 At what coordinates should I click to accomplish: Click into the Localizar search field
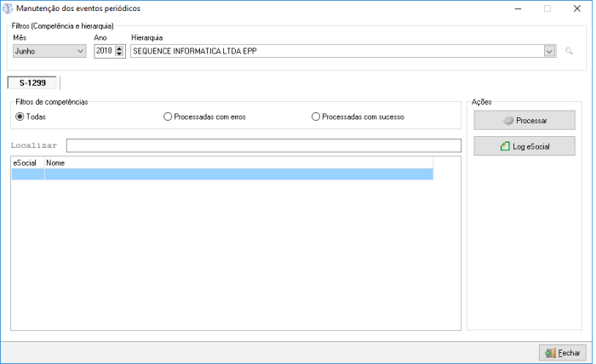point(263,145)
